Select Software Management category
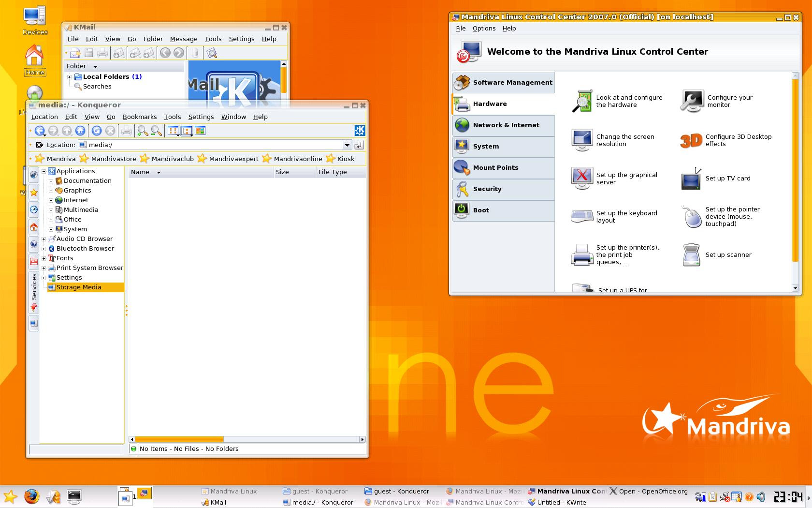 pos(504,82)
